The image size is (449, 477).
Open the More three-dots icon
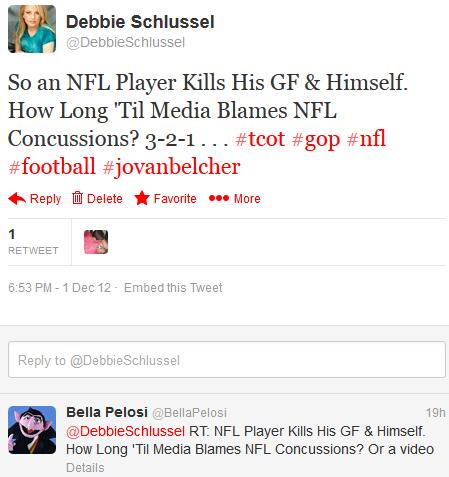(219, 198)
